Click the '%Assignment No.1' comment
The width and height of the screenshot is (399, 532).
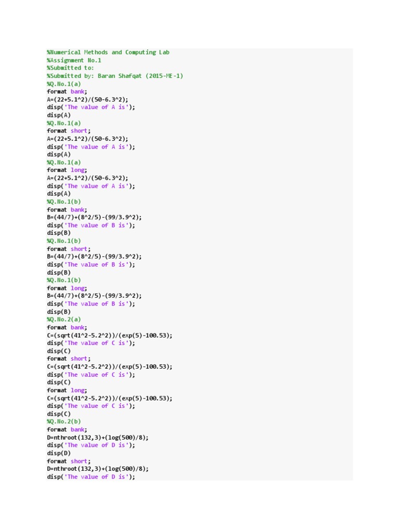(74, 60)
